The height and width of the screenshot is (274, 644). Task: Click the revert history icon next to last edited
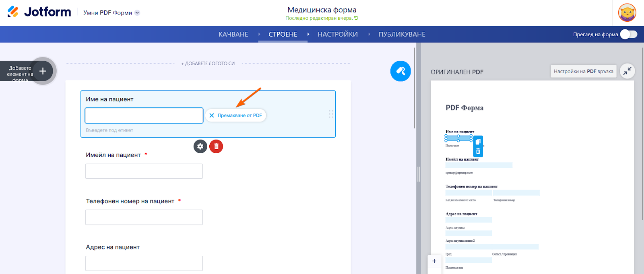pos(356,18)
